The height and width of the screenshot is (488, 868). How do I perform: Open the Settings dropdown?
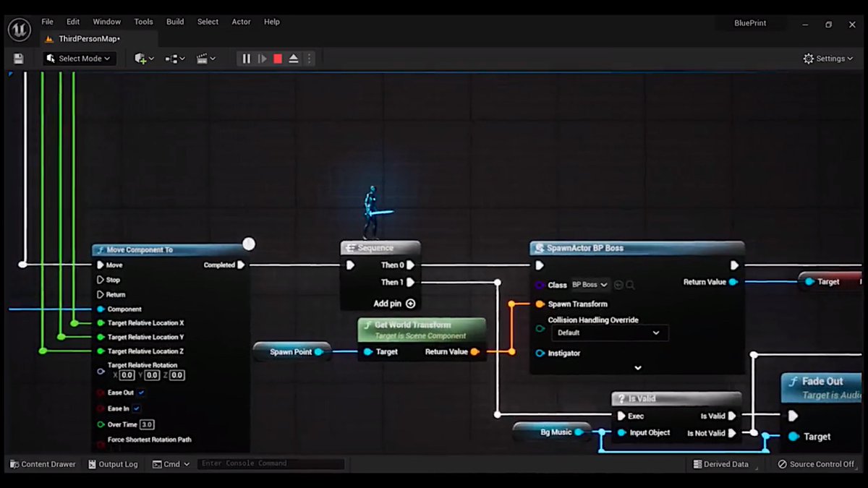[x=828, y=59]
